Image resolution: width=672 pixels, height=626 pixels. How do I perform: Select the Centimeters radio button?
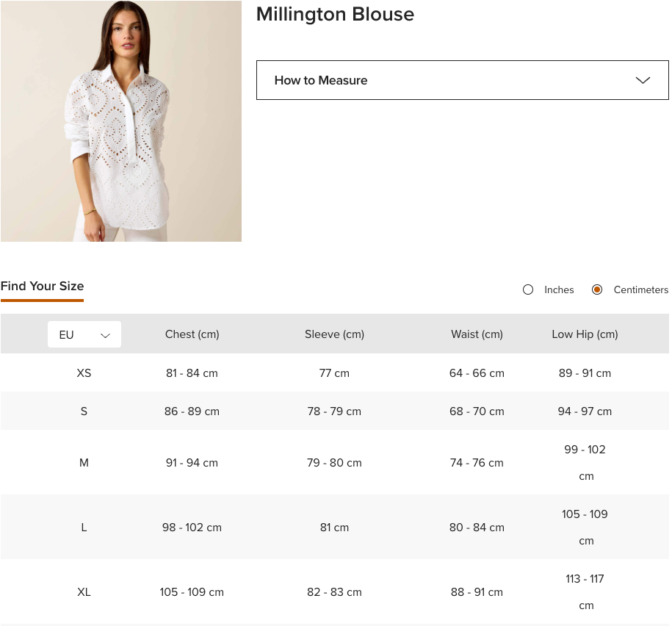point(597,289)
